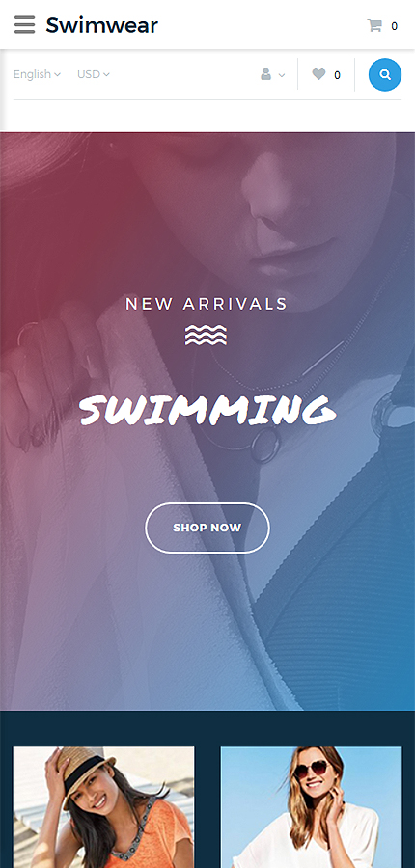Open the hamburger navigation menu

(x=24, y=25)
